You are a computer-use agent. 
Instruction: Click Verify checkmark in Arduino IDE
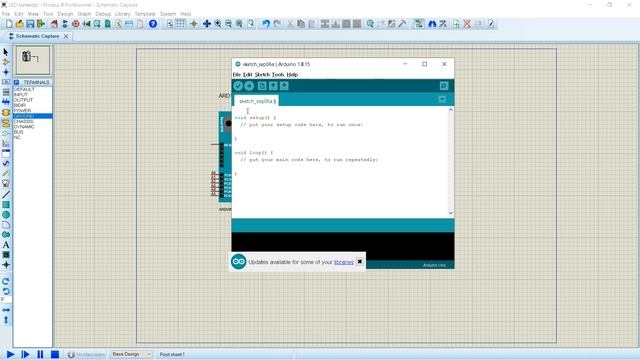click(238, 86)
